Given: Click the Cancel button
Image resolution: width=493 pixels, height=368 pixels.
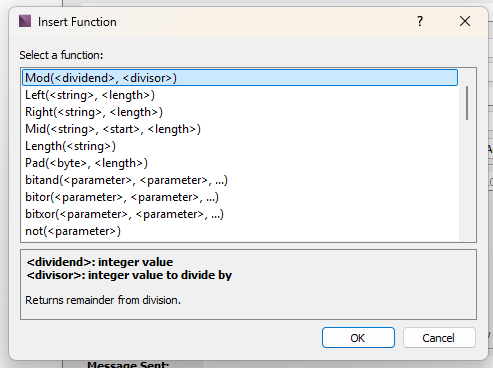Looking at the screenshot, I should (x=439, y=338).
